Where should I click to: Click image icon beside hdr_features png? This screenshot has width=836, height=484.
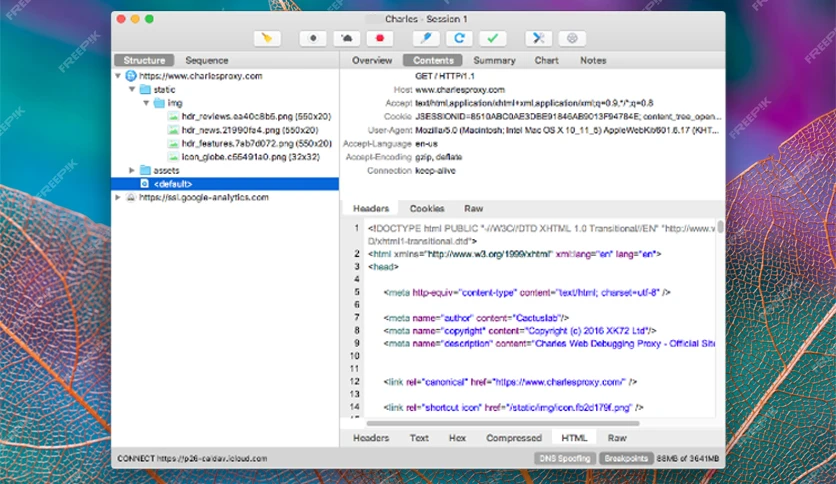click(x=173, y=143)
